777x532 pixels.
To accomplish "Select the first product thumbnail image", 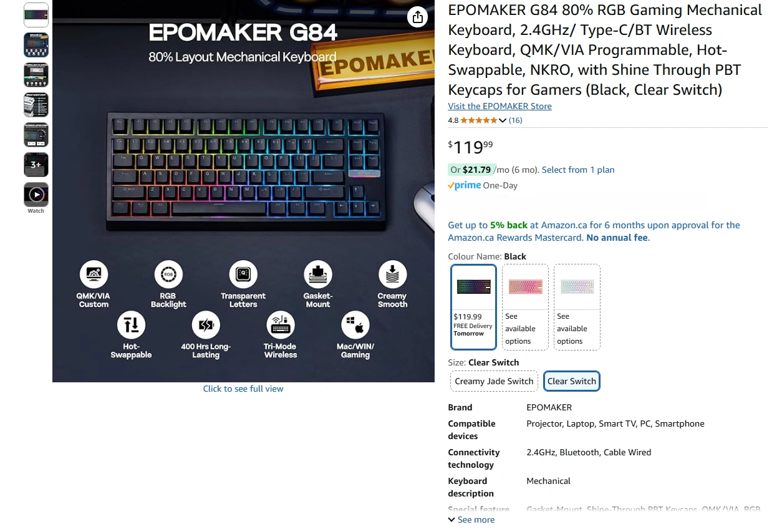I will click(x=36, y=15).
